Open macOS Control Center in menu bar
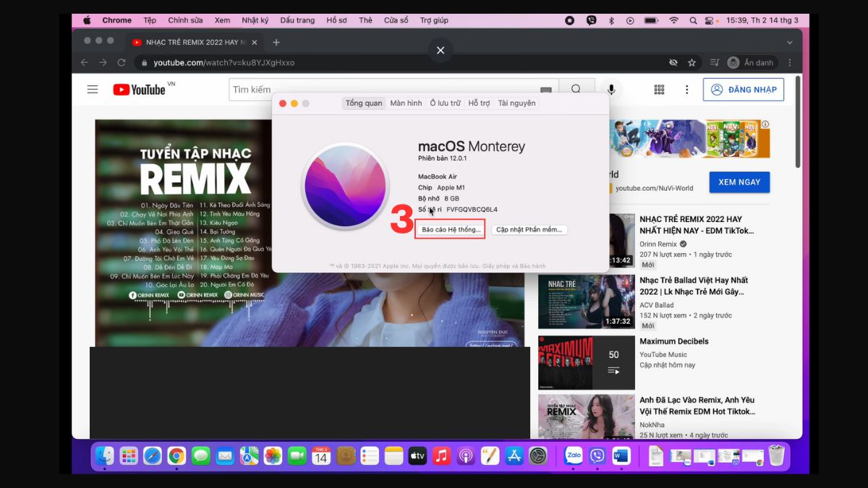Image resolution: width=868 pixels, height=488 pixels. coord(710,21)
